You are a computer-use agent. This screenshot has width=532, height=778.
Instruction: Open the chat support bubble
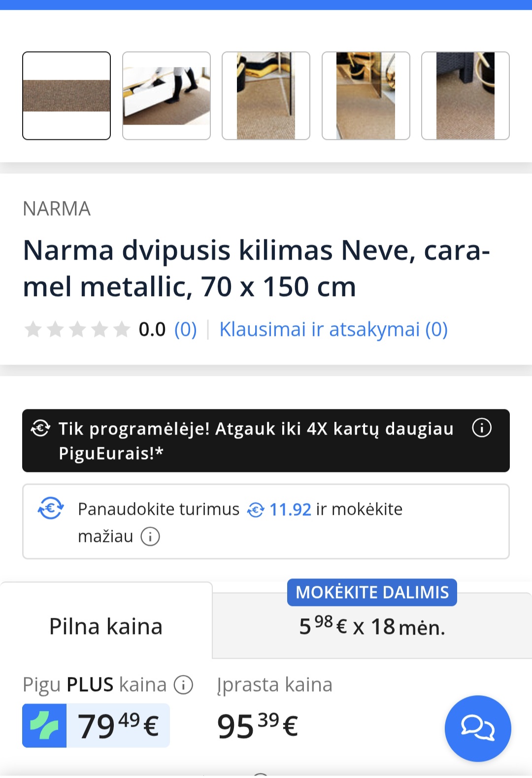click(477, 728)
